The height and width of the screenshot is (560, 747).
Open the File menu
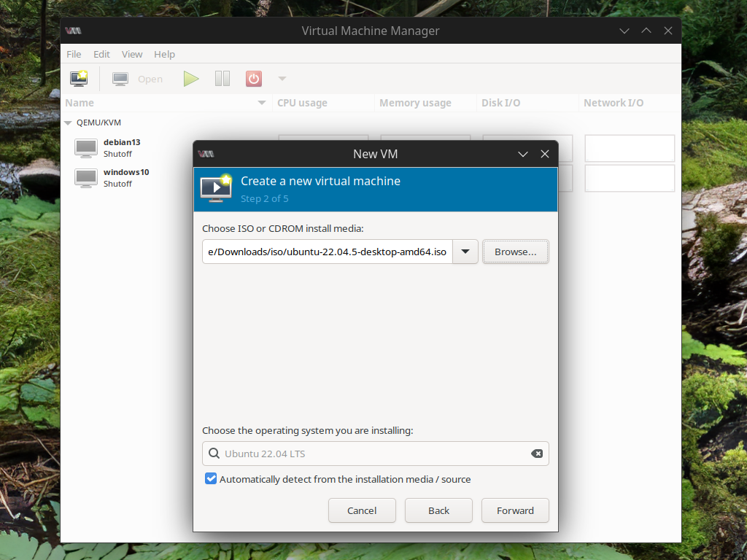[x=73, y=54]
